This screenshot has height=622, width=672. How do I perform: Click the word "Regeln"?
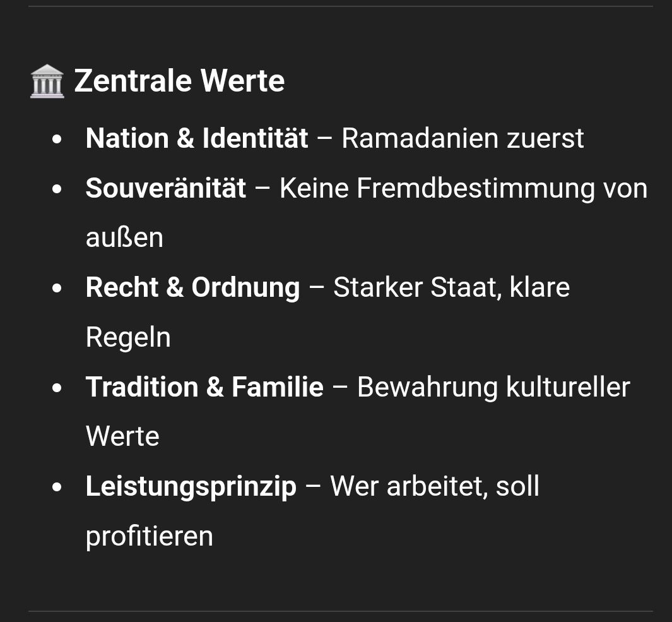(128, 337)
